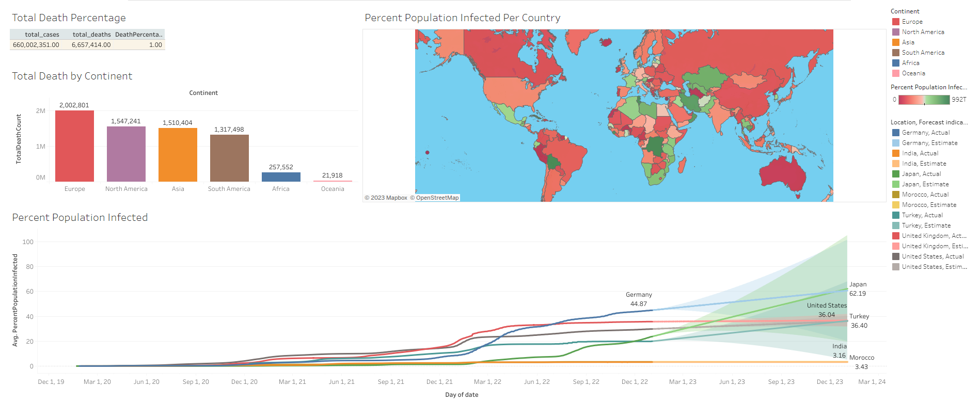This screenshot has height=403, width=980.
Task: Click the Europe legend color swatch
Action: pyautogui.click(x=895, y=22)
